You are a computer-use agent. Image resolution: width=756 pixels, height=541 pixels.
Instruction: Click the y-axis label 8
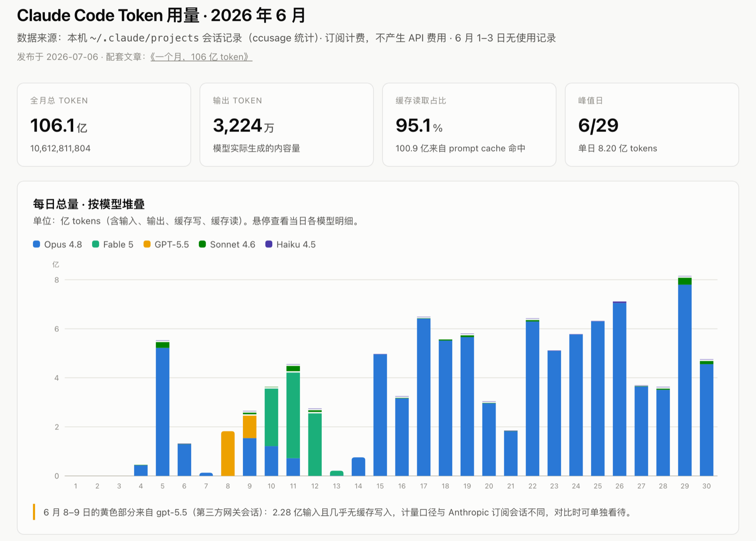pos(57,280)
